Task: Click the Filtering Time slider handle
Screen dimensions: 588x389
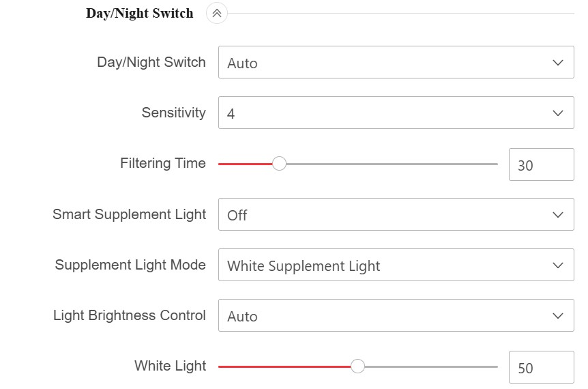Action: coord(279,164)
